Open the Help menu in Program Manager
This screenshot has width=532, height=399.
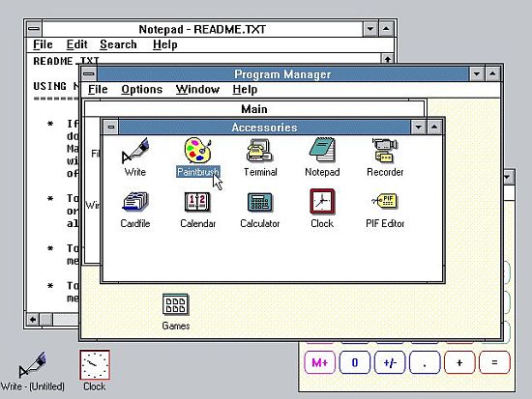245,90
